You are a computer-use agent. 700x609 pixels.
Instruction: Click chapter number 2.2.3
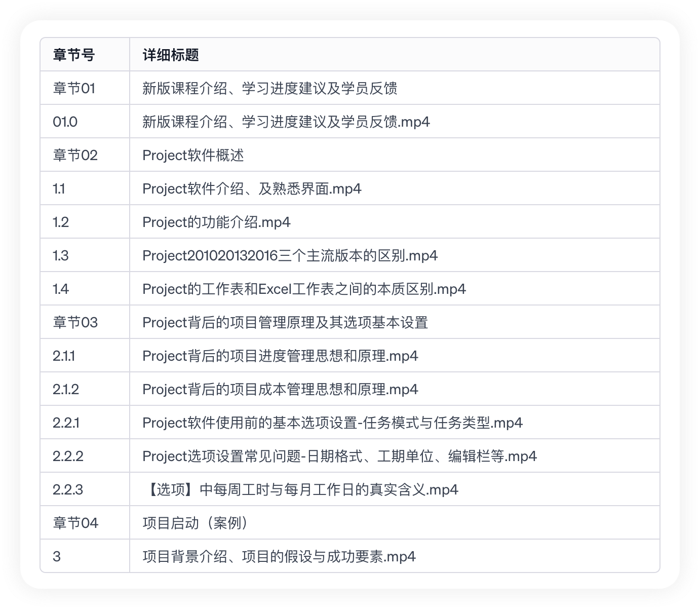pyautogui.click(x=68, y=489)
